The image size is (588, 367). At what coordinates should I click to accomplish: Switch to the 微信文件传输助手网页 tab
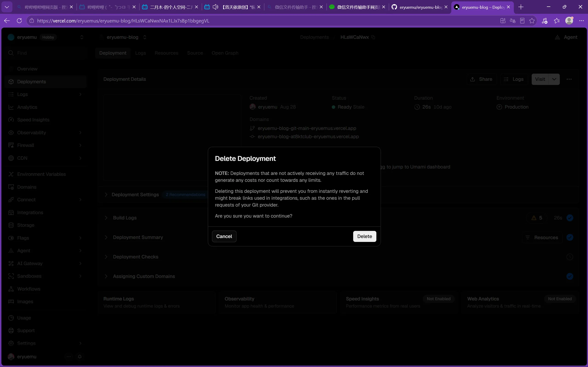(x=355, y=7)
